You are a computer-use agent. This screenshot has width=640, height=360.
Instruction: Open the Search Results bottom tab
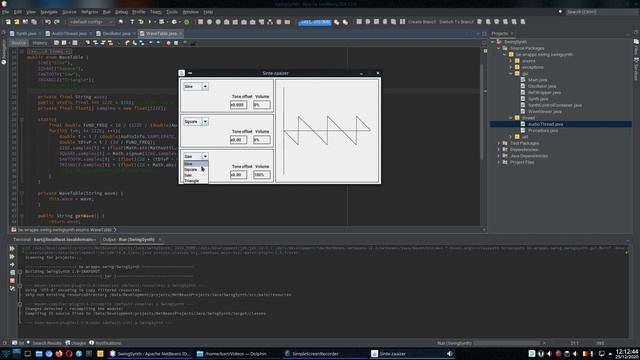coord(44,343)
